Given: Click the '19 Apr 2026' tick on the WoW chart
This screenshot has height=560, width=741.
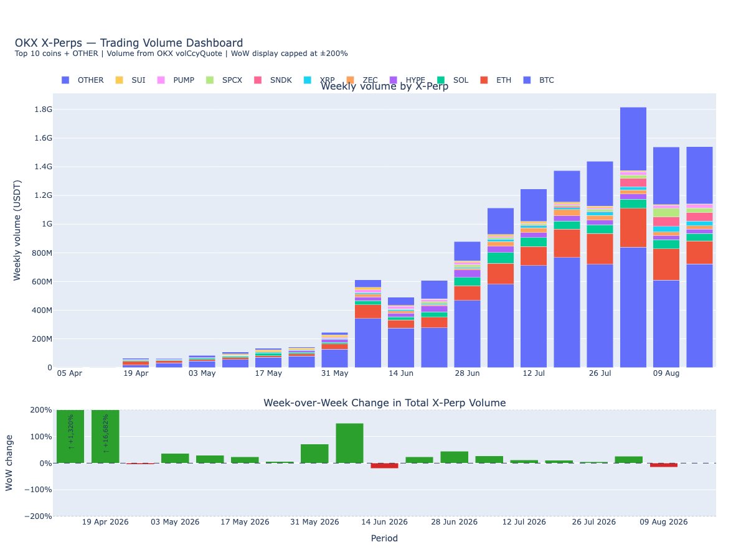Looking at the screenshot, I should [x=105, y=522].
